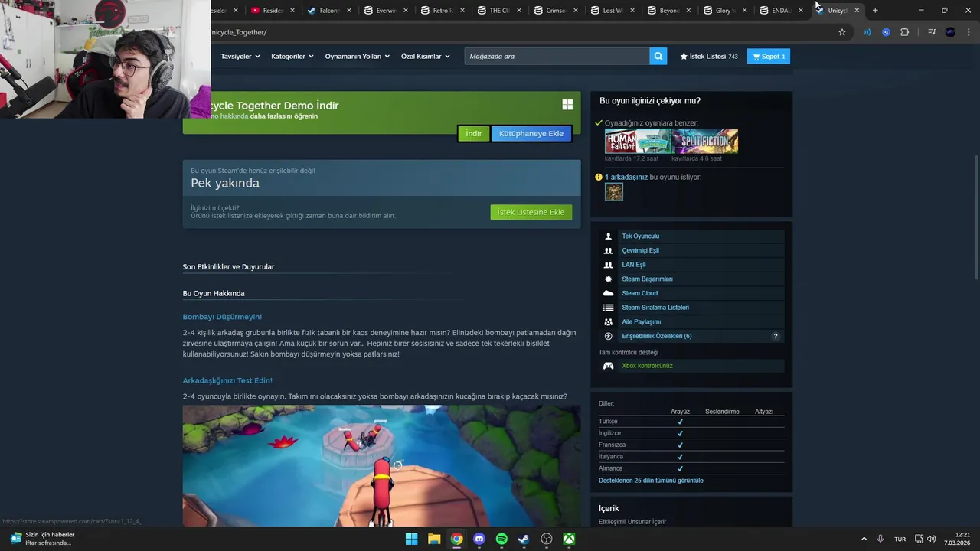The width and height of the screenshot is (980, 551).
Task: Click the Xbox kontrolcünüz link
Action: coord(647,366)
